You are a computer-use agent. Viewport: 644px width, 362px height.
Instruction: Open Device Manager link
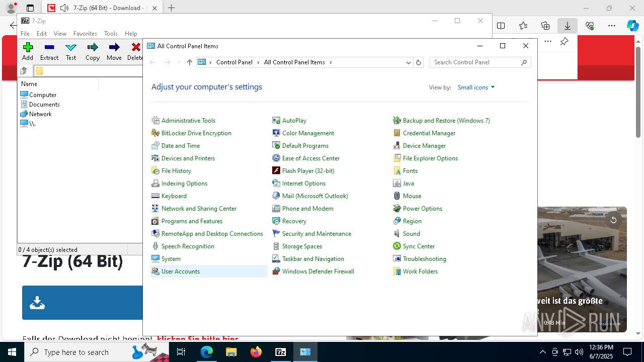[x=424, y=146]
